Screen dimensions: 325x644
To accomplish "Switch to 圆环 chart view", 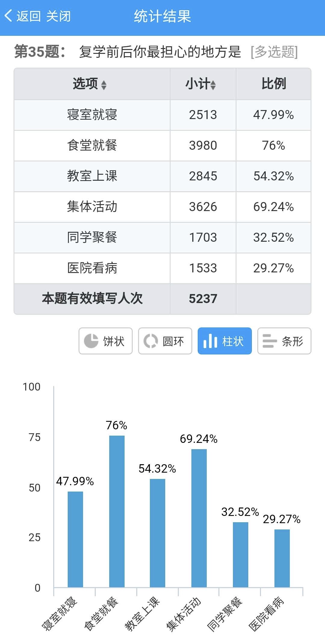I will point(165,341).
